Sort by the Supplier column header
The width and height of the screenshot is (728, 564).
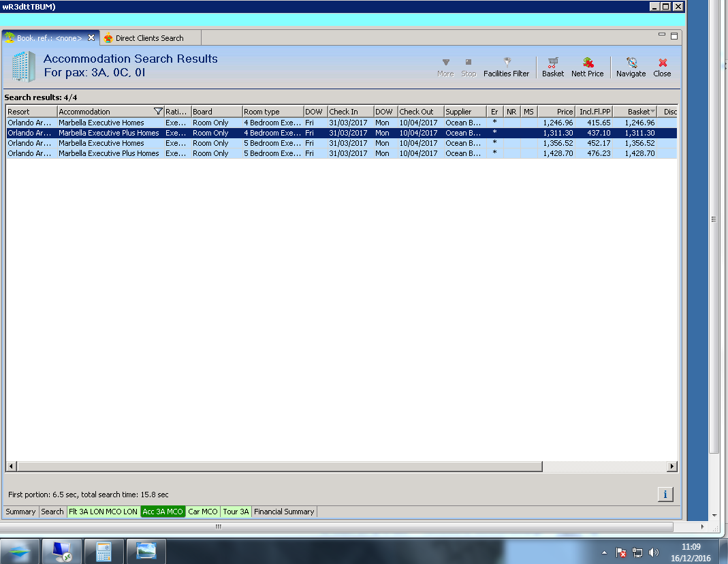pos(464,112)
